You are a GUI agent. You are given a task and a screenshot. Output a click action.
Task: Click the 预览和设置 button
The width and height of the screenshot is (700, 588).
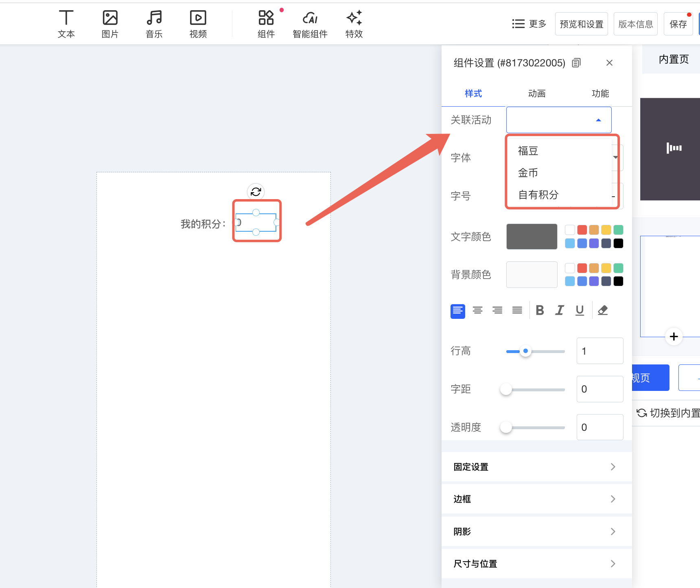(x=581, y=24)
